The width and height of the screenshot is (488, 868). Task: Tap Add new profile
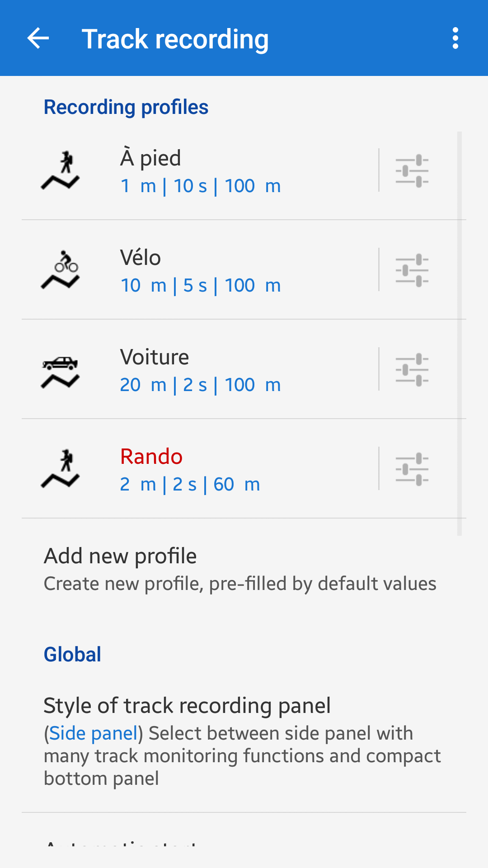tap(239, 569)
